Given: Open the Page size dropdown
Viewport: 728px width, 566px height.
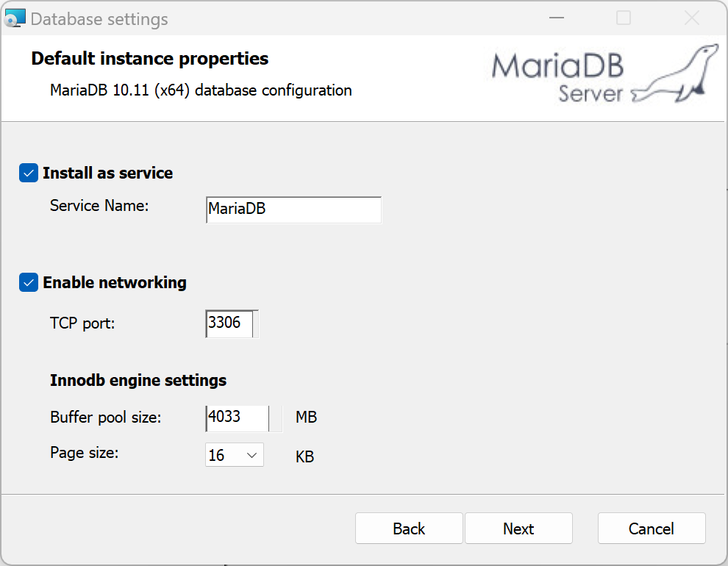Looking at the screenshot, I should (x=235, y=455).
